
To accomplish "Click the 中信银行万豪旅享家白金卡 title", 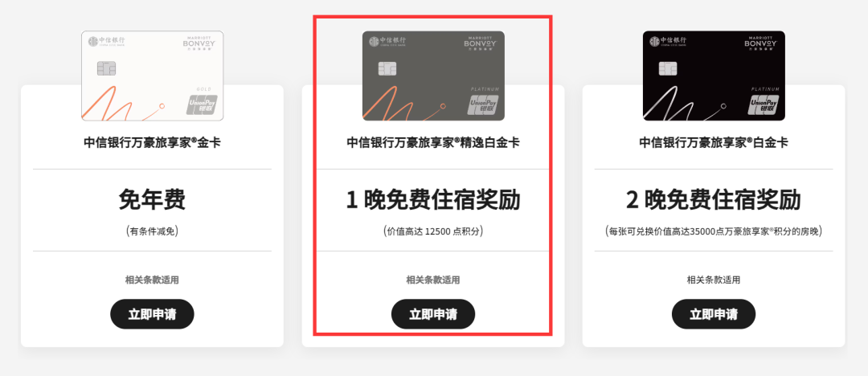I will pos(714,143).
